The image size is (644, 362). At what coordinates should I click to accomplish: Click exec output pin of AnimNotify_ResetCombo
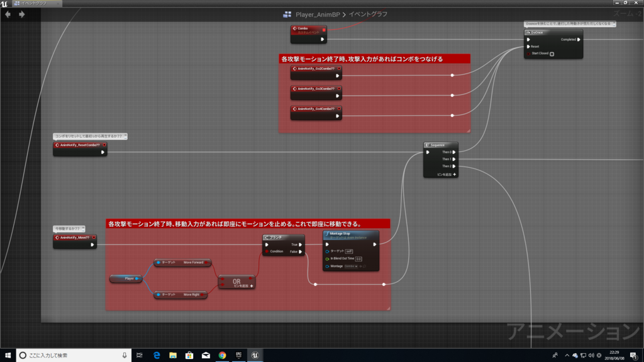pos(103,152)
